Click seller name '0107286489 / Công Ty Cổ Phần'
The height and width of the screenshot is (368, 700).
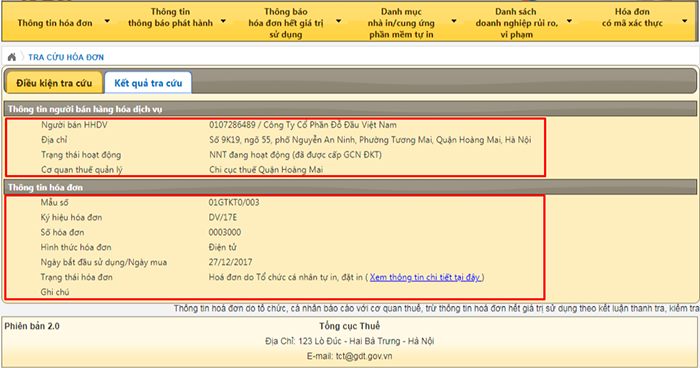tap(303, 125)
